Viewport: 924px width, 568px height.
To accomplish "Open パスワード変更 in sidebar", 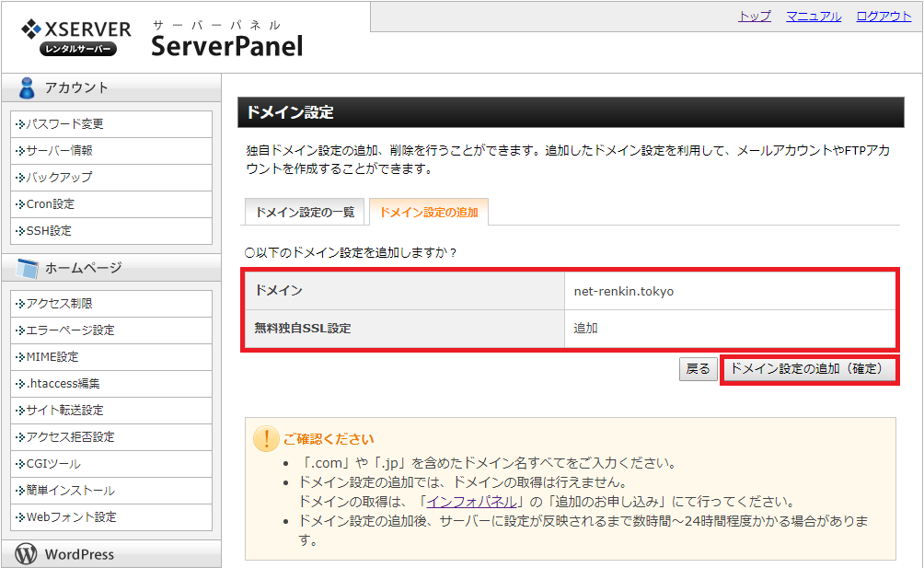I will tap(64, 124).
